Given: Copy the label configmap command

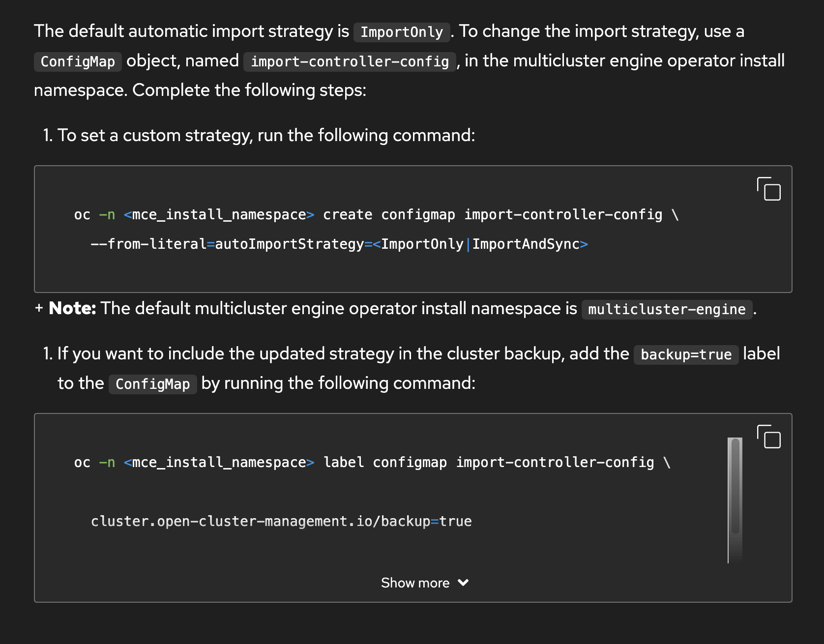Looking at the screenshot, I should 769,437.
